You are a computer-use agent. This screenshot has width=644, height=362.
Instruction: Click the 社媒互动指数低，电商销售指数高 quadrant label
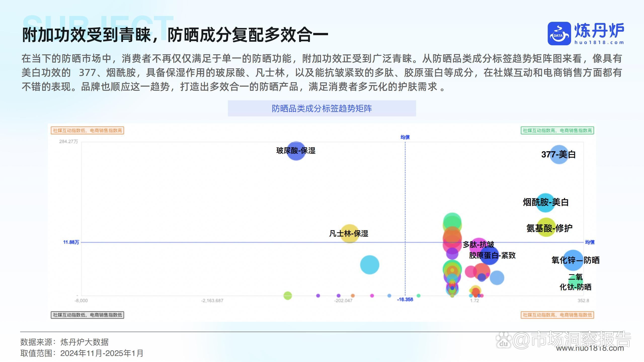[87, 130]
